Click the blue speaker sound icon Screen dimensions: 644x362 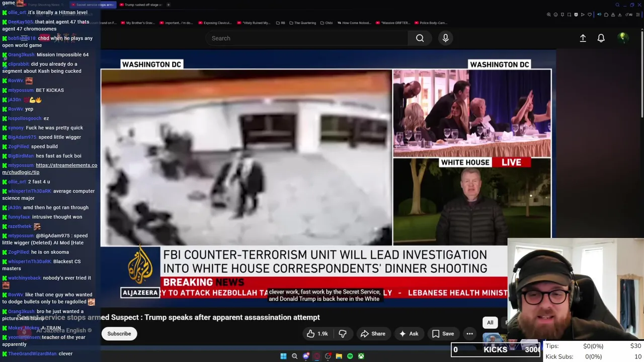click(599, 15)
